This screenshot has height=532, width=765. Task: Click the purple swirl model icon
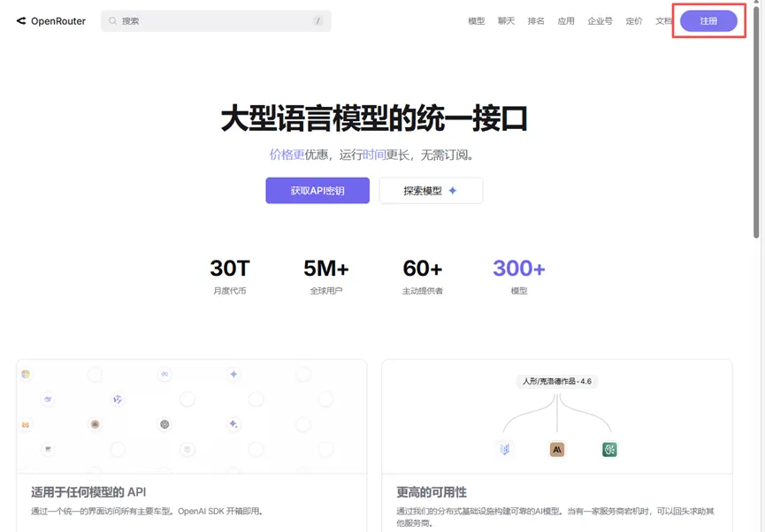coord(118,399)
